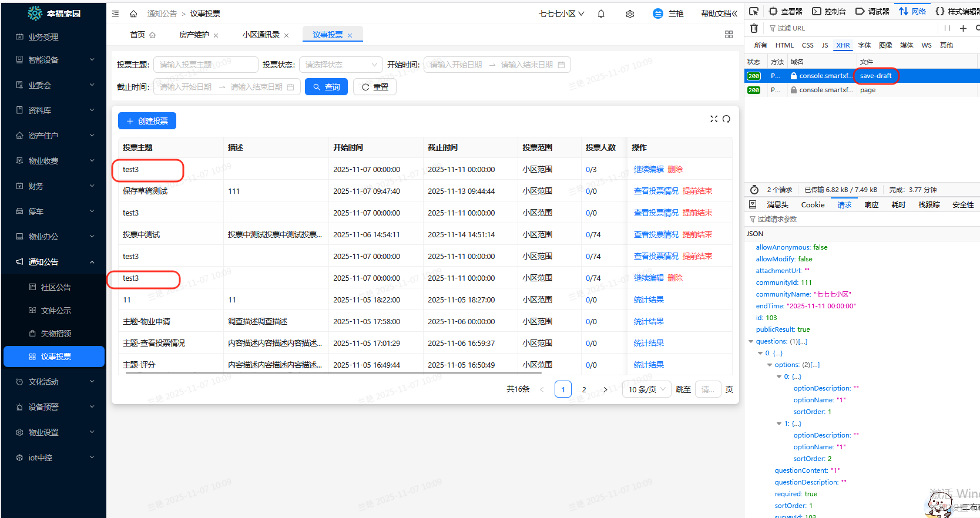
Task: Switch to the 小区通讯录 tab
Action: click(x=261, y=35)
